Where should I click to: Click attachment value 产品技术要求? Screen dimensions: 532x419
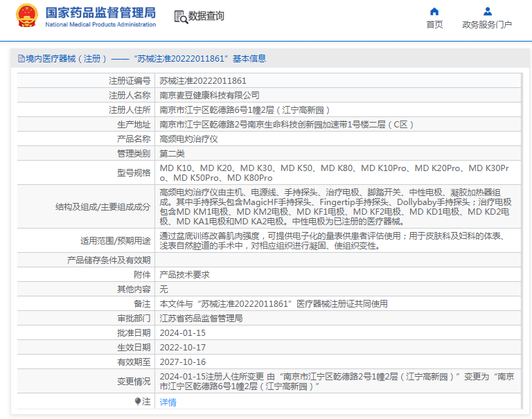184,275
